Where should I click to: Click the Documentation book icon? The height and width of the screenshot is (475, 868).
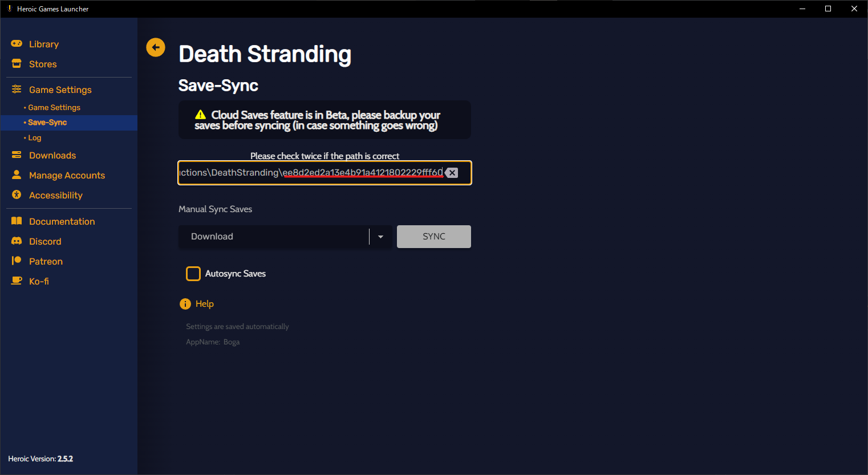17,221
